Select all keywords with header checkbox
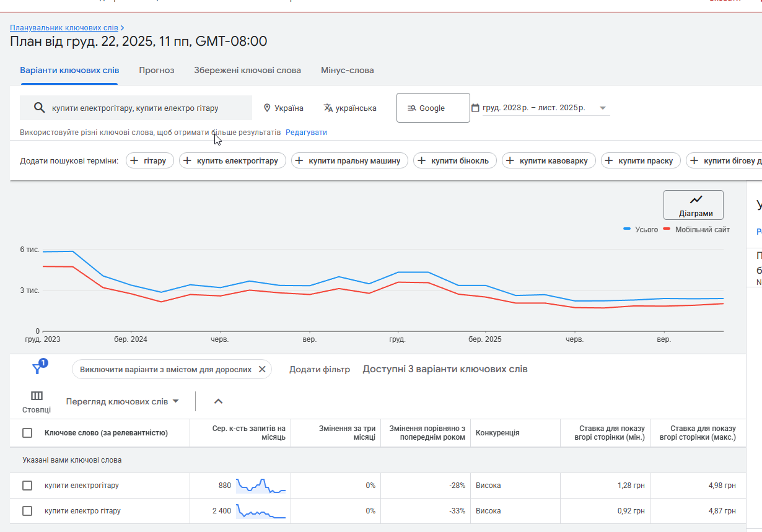This screenshot has width=762, height=532. pyautogui.click(x=27, y=433)
